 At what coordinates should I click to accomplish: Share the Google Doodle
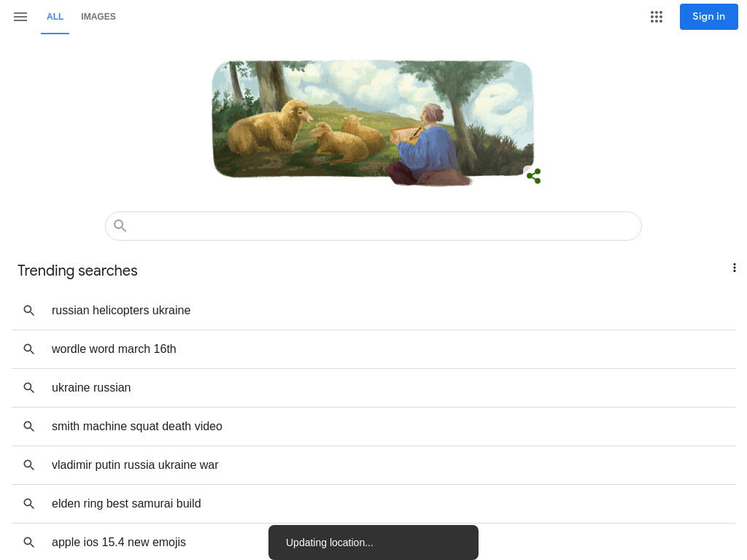533,176
